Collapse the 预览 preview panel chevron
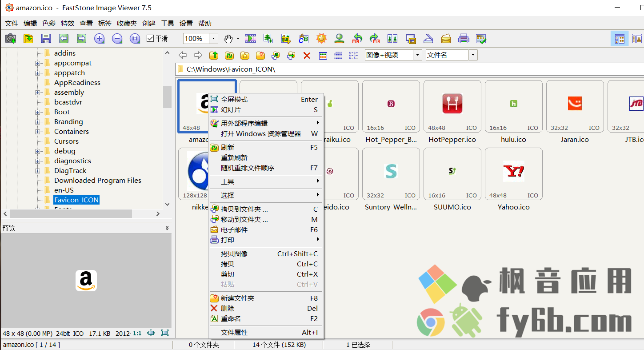The image size is (644, 350). (x=167, y=228)
